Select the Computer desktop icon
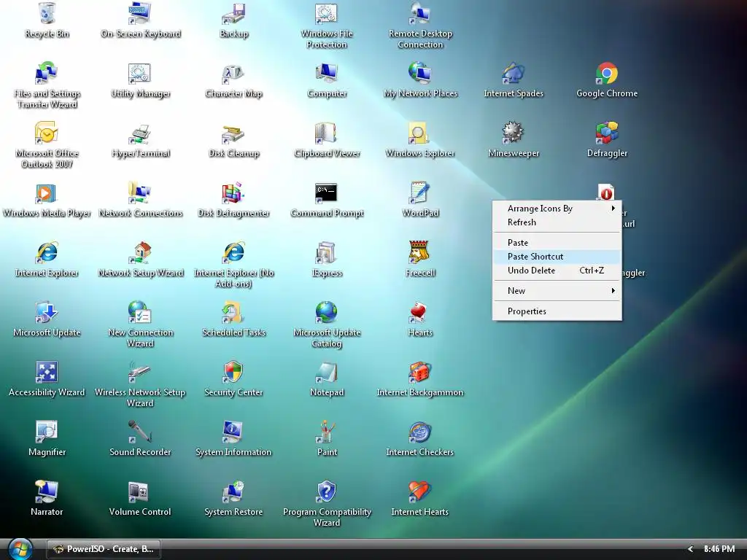 pyautogui.click(x=327, y=73)
